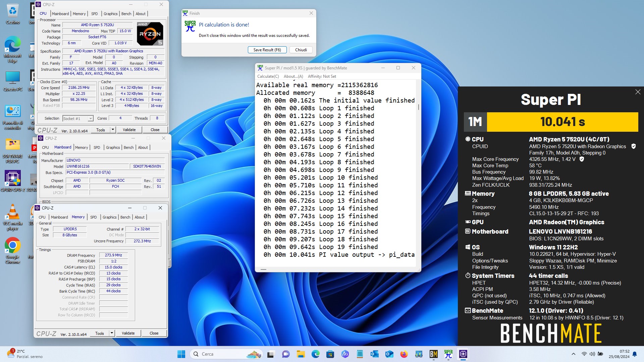Switch to Super PI via its taskbar icon
The image size is (644, 362).
tap(448, 354)
